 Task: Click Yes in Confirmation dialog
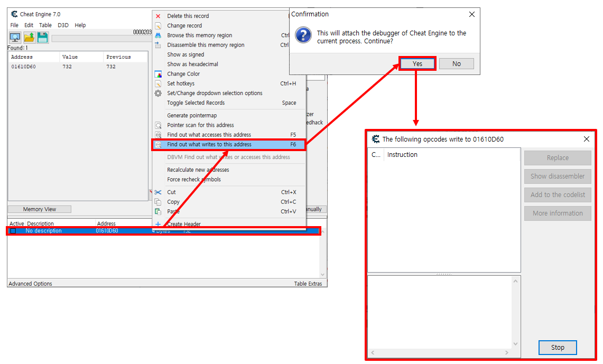tap(418, 64)
